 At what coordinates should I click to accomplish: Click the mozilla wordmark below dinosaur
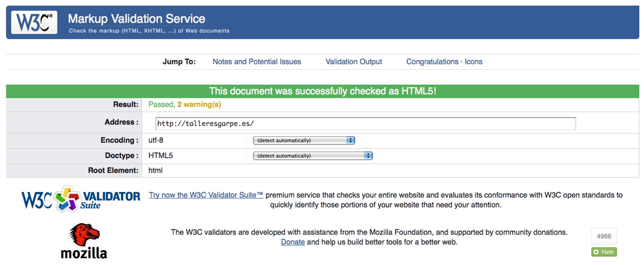84,253
